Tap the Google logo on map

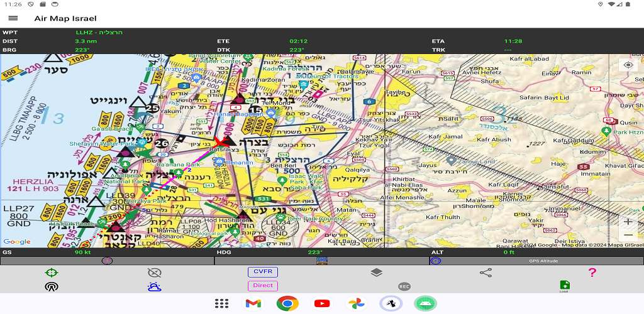tap(17, 242)
